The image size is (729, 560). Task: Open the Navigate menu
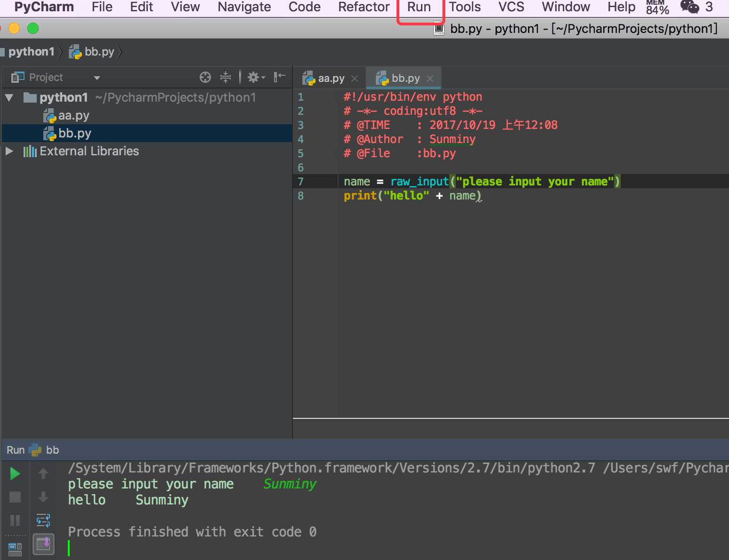click(x=244, y=7)
